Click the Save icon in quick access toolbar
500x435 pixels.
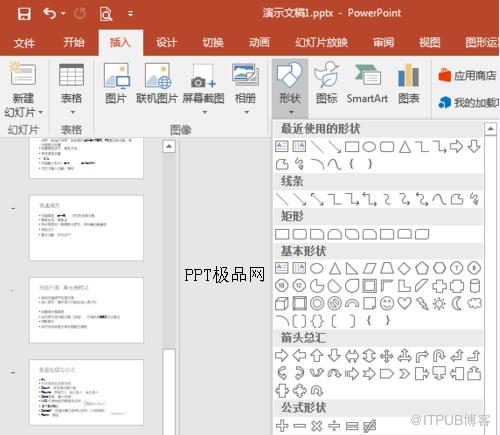pyautogui.click(x=24, y=14)
